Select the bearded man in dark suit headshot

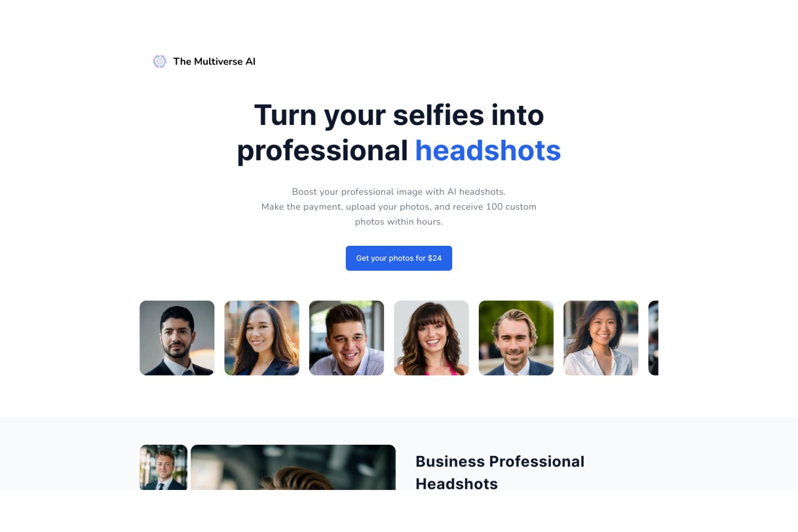click(177, 338)
